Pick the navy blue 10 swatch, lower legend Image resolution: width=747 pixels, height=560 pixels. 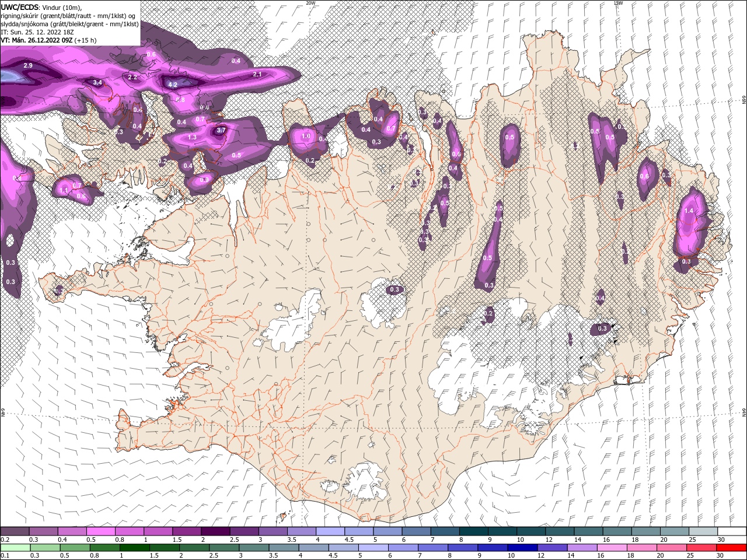tap(522, 548)
